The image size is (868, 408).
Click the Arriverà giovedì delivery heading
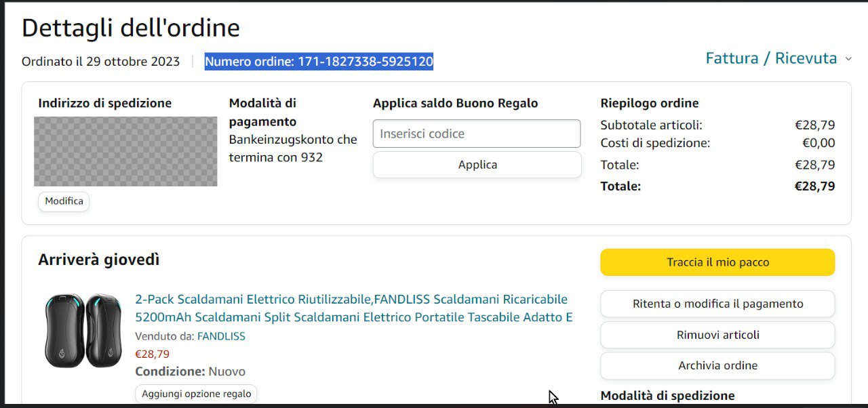pos(99,260)
